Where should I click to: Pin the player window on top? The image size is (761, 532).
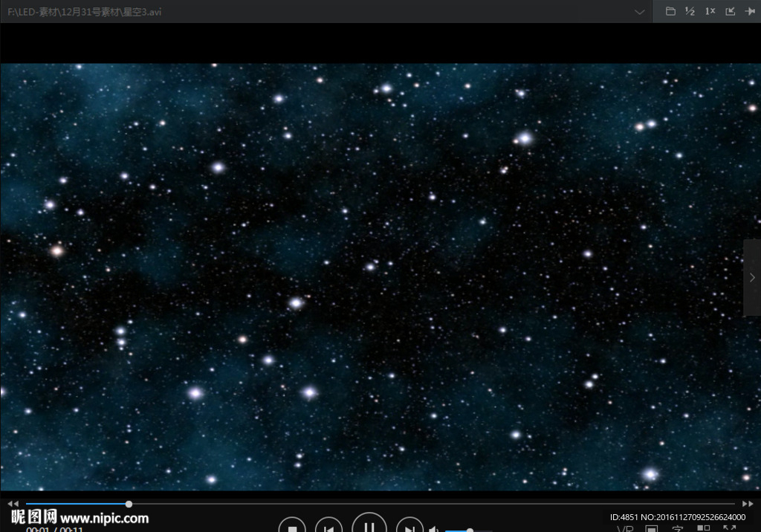pyautogui.click(x=749, y=11)
